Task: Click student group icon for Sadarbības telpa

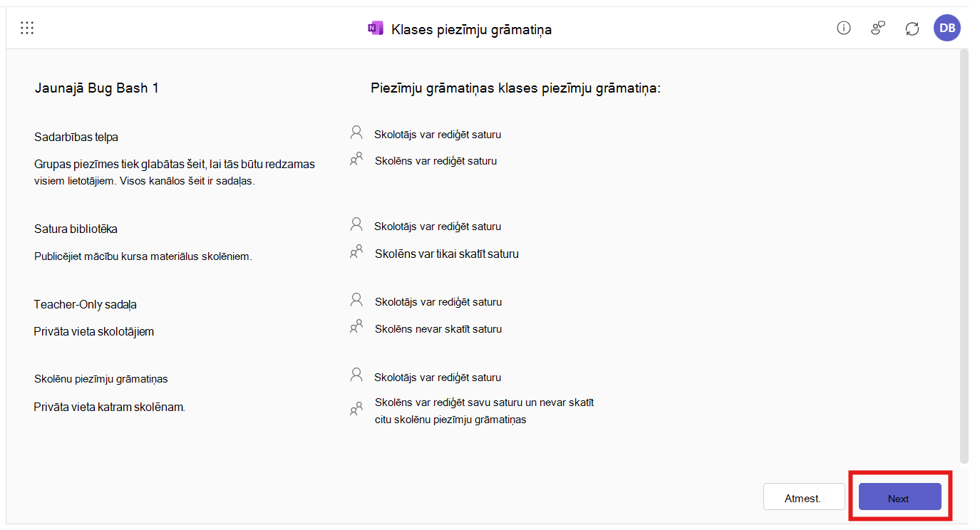Action: [356, 160]
